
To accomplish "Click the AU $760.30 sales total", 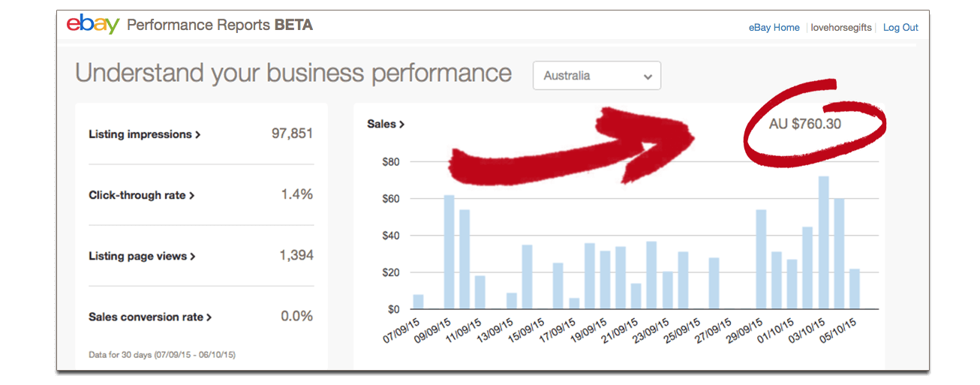I will 805,124.
